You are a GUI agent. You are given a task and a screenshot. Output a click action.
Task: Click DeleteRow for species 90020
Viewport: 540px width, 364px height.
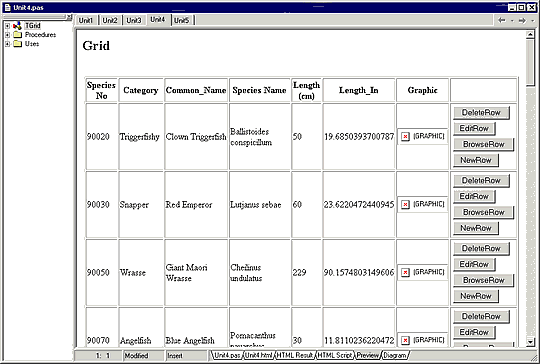(481, 113)
